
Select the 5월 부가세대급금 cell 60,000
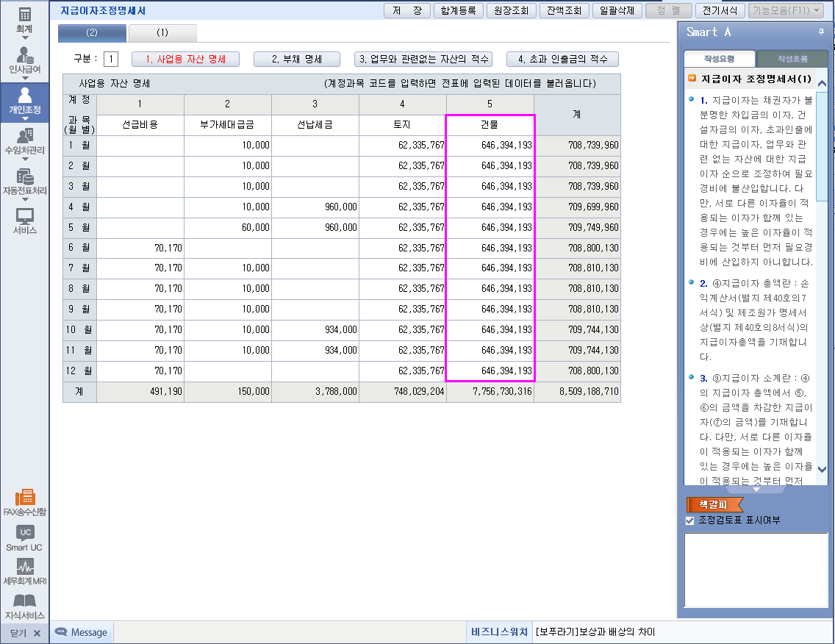[x=227, y=227]
